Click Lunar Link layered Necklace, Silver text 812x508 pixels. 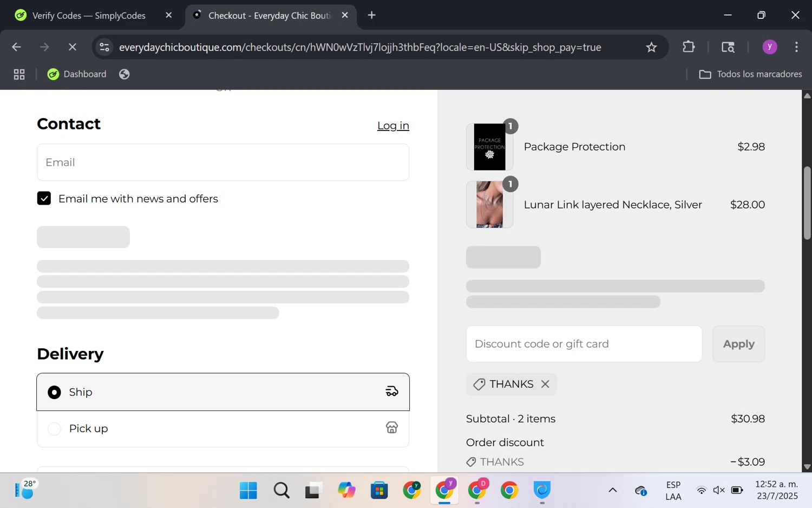coord(613,205)
